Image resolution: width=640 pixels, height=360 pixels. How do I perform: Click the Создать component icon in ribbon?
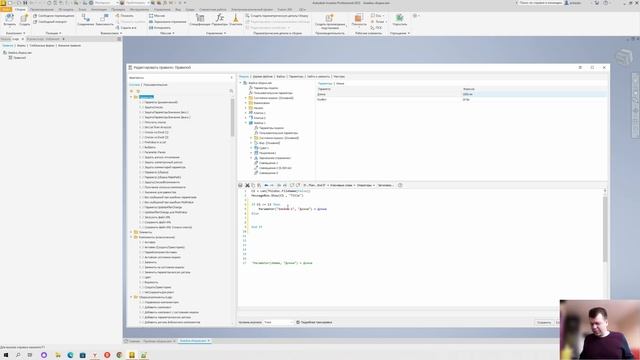coord(24,19)
